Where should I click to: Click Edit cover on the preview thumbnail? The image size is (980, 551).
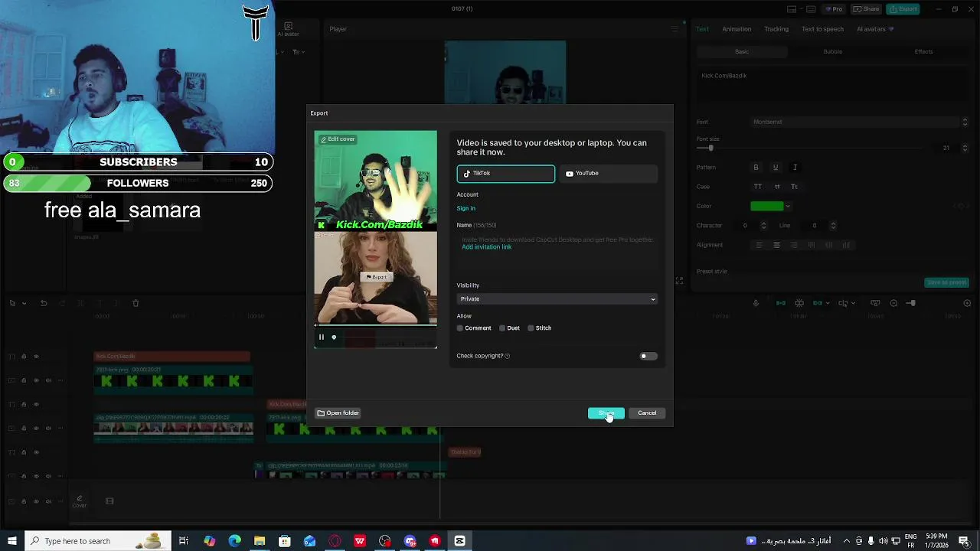(338, 139)
